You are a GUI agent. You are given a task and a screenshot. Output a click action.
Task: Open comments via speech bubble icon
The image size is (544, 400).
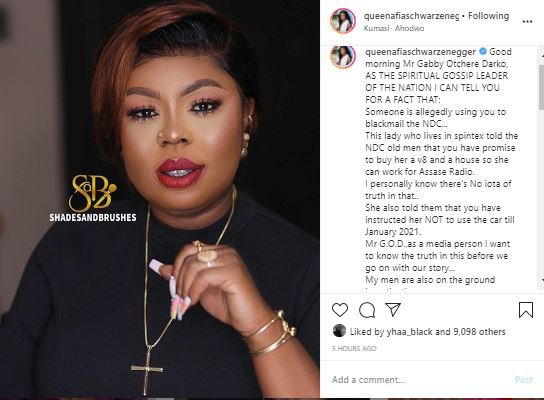tap(367, 310)
